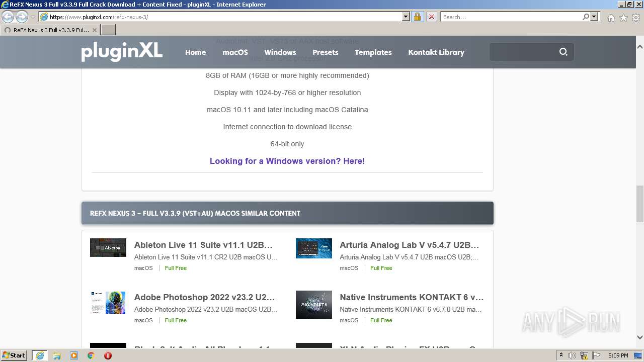Image resolution: width=644 pixels, height=362 pixels.
Task: Click the page scrollbar up arrow
Action: point(639,47)
